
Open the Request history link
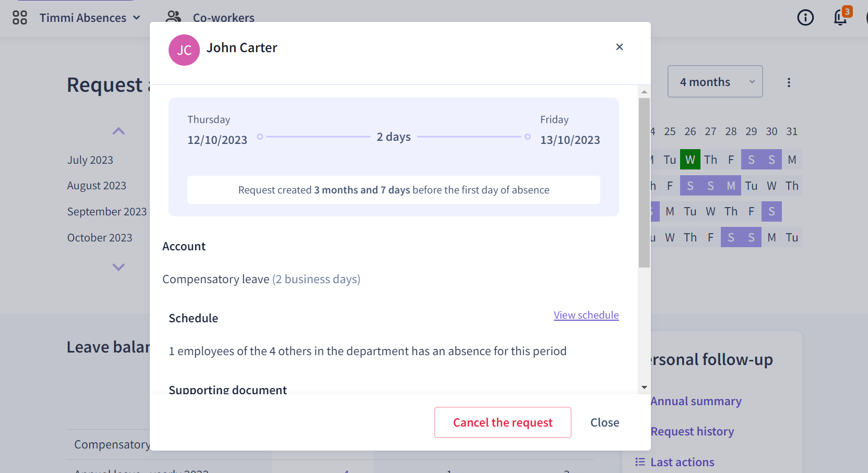tap(692, 431)
